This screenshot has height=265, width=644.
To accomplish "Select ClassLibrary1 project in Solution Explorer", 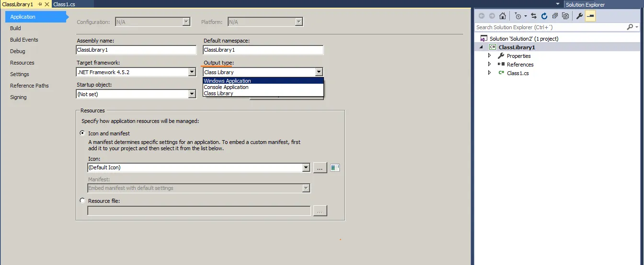I will (517, 47).
